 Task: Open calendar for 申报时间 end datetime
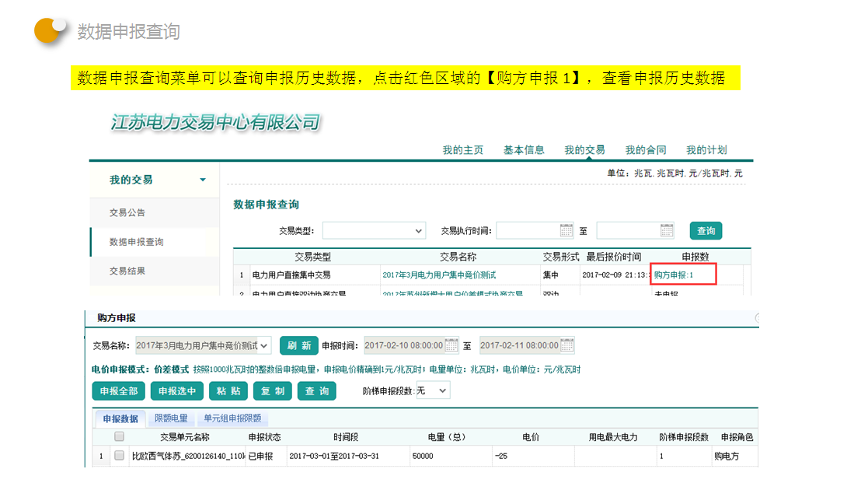tap(567, 345)
